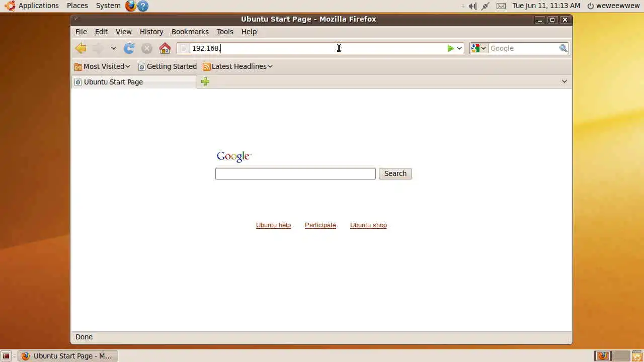The width and height of the screenshot is (644, 362).
Task: Open the Ubuntu shop link
Action: tap(368, 225)
